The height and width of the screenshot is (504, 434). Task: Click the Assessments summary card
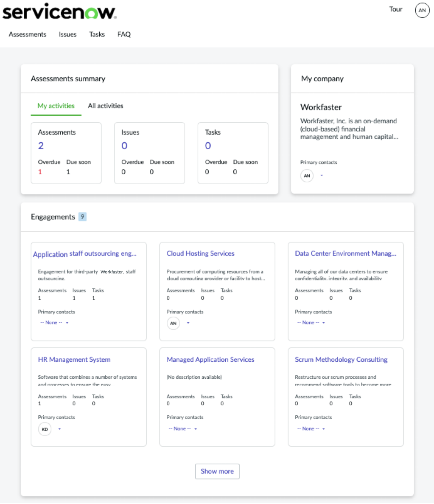(x=66, y=153)
